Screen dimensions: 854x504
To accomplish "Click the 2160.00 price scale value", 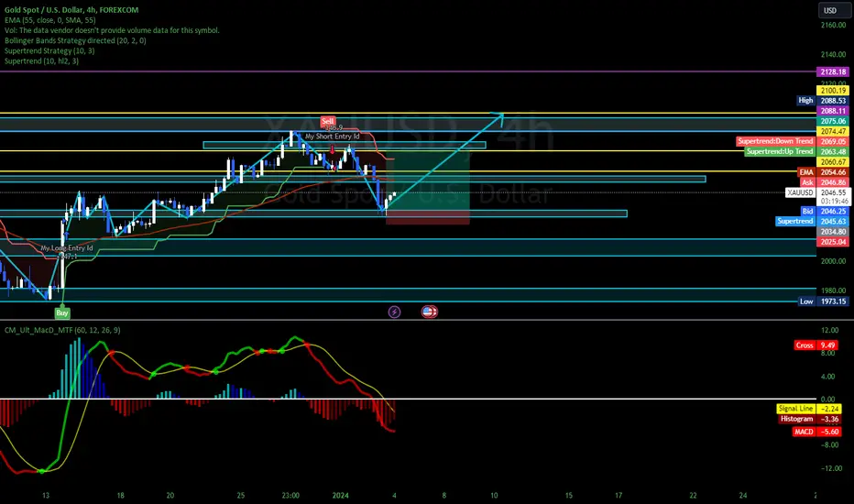I will pos(833,25).
